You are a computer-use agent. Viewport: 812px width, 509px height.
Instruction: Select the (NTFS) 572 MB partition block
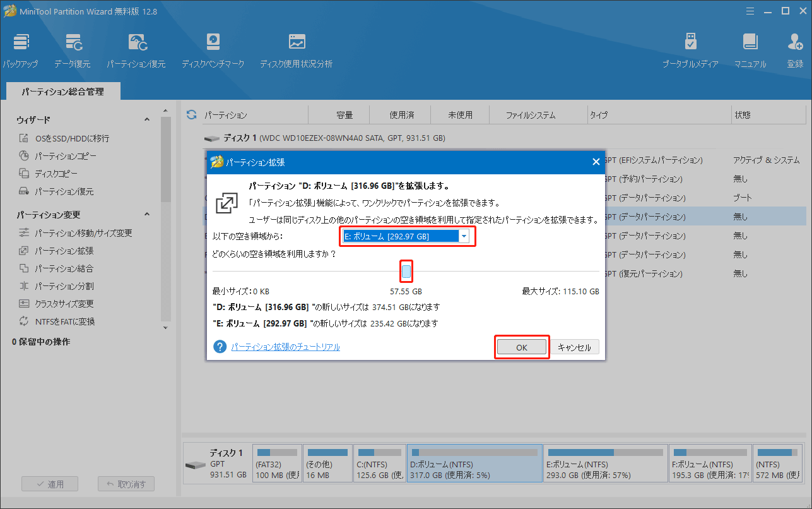[x=777, y=464]
